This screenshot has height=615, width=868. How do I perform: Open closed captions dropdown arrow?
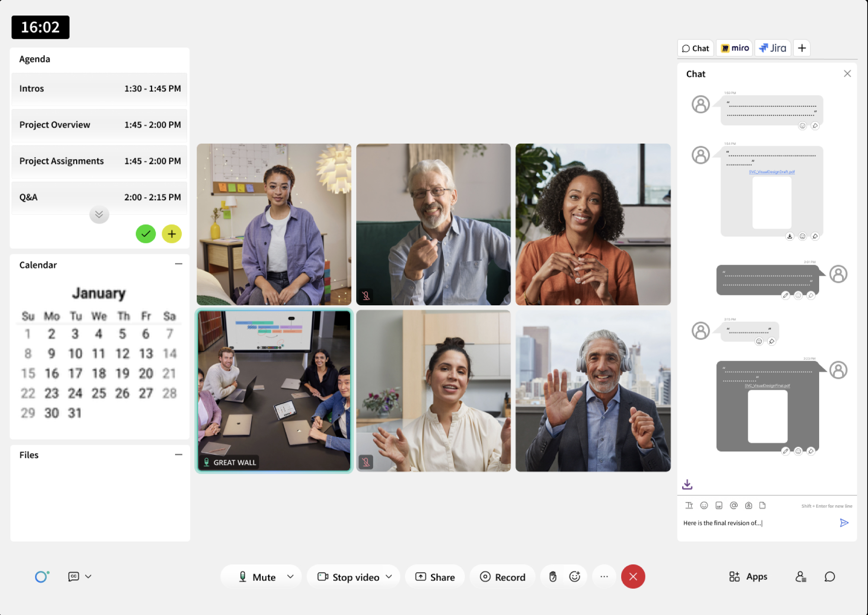tap(88, 577)
